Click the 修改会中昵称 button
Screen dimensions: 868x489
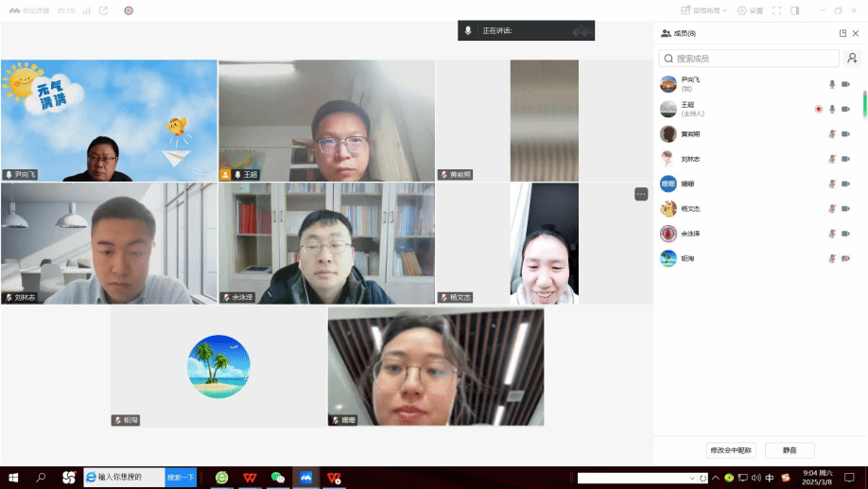click(x=731, y=450)
